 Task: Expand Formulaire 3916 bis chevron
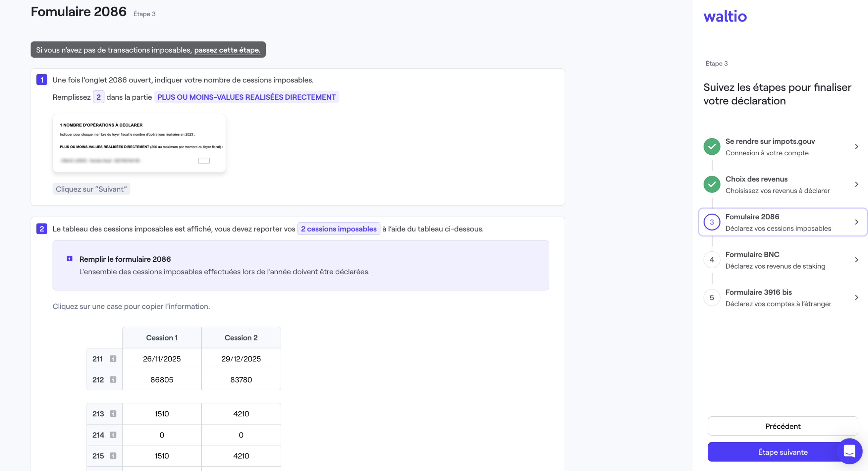coord(856,298)
